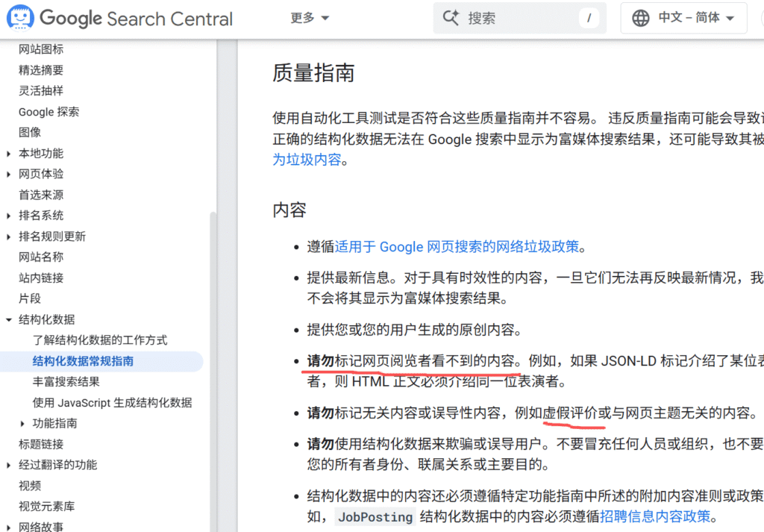Open the 更多 dropdown menu
Screen dimensions: 764x532
tap(310, 18)
